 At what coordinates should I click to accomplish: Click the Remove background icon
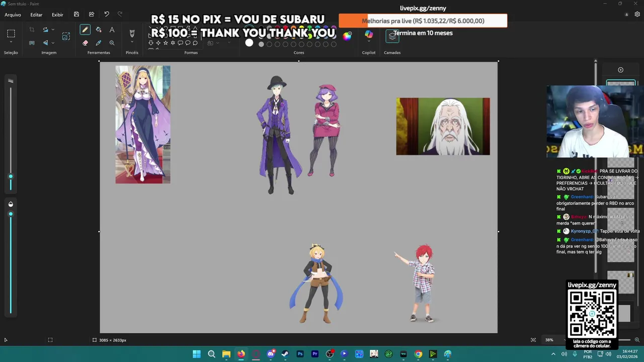pyautogui.click(x=32, y=43)
